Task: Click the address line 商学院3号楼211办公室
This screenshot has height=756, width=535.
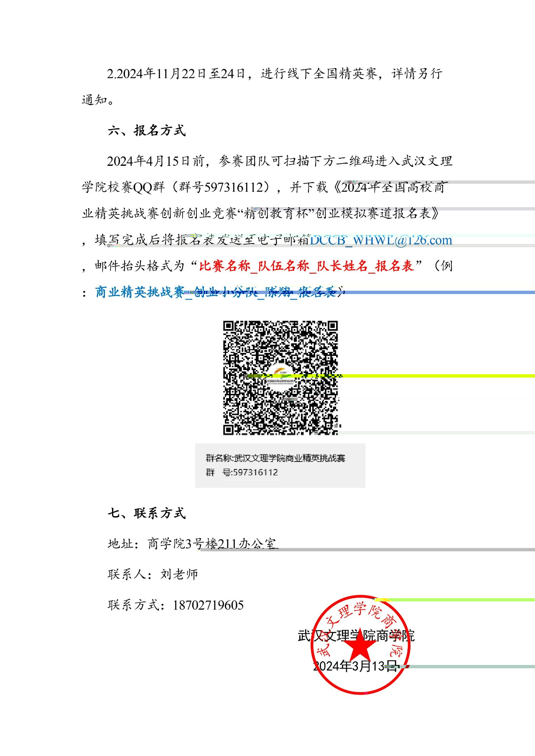Action: 193,544
